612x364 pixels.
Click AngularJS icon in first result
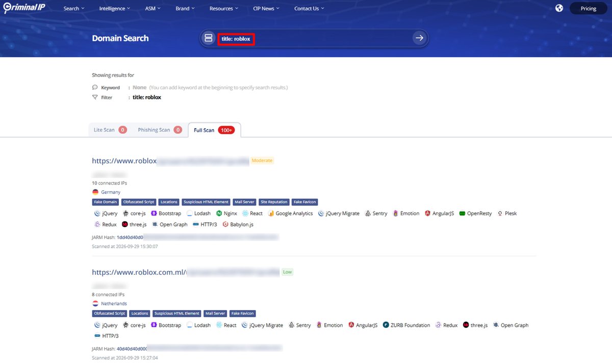[427, 214]
